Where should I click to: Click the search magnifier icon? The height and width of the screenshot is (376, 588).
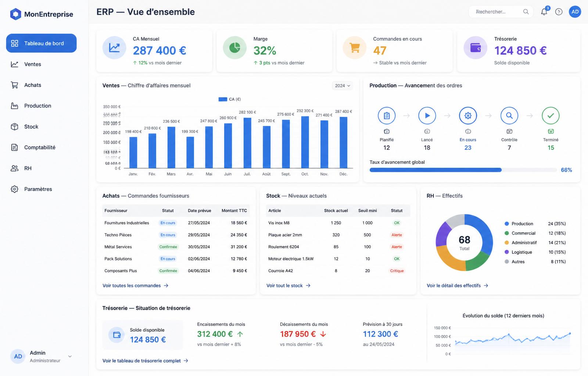pyautogui.click(x=526, y=12)
